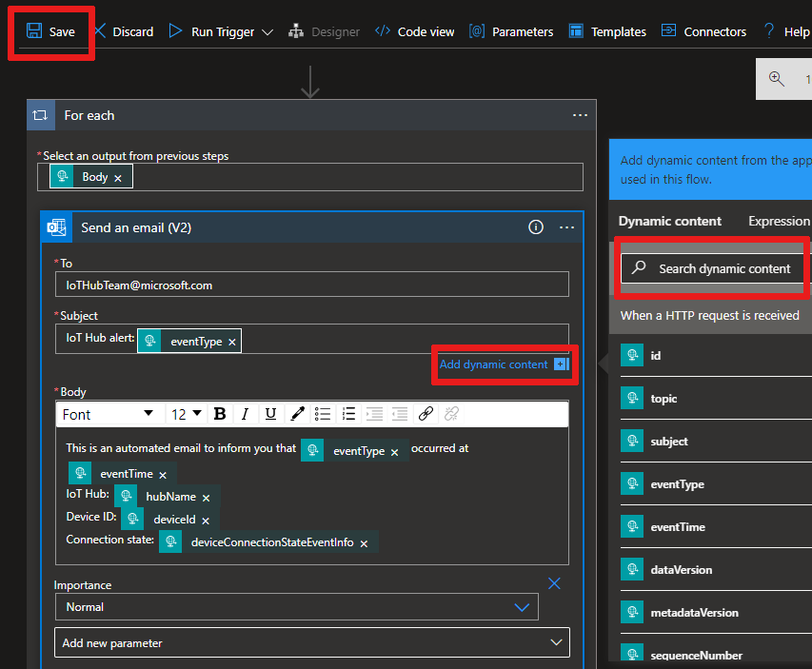The image size is (812, 669).
Task: Open the For each ellipsis menu
Action: pos(580,115)
